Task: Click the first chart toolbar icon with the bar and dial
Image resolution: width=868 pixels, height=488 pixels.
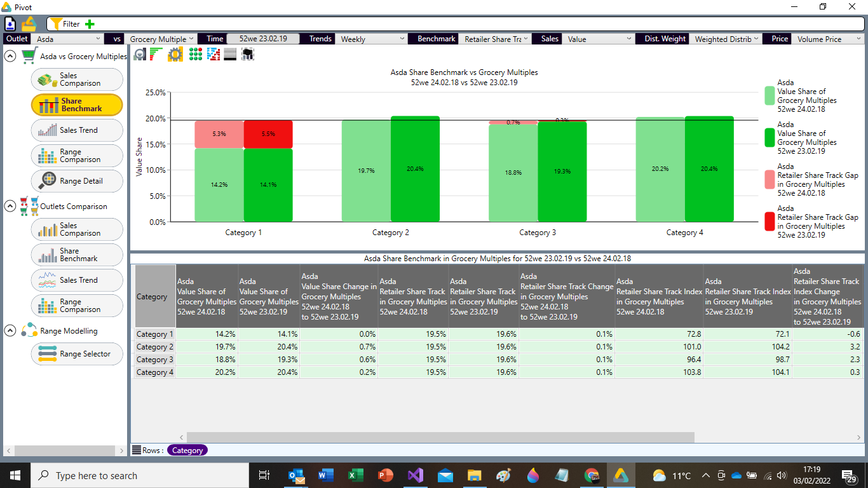Action: click(140, 55)
